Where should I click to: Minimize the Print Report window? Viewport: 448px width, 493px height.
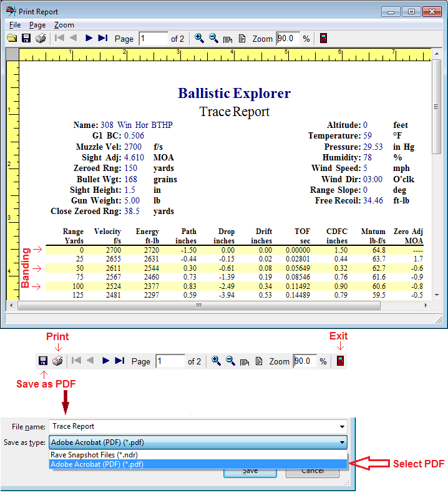click(391, 12)
